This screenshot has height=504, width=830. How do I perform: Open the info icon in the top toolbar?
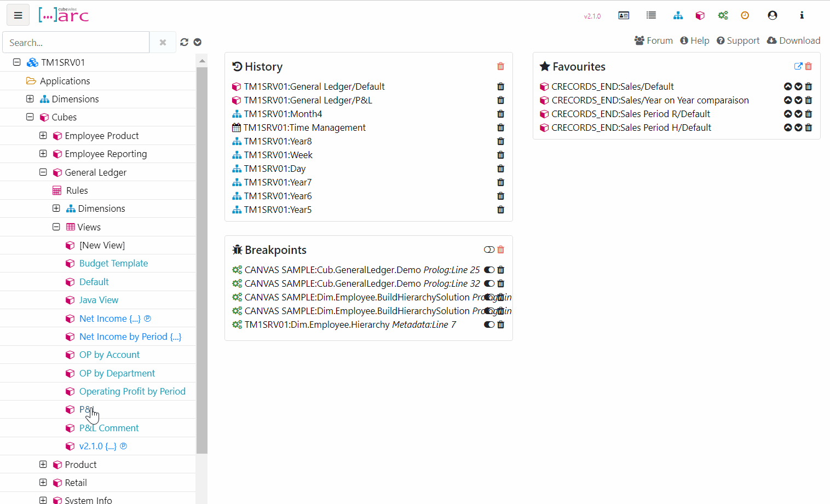(802, 15)
